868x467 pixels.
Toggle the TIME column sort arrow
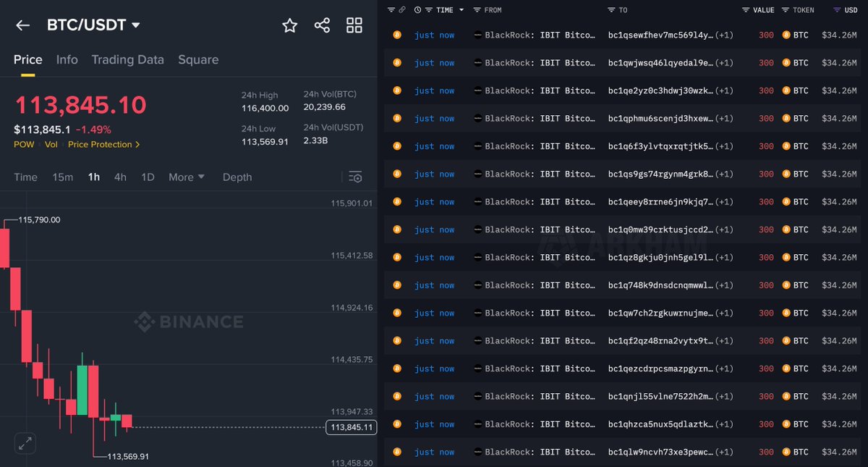point(461,10)
